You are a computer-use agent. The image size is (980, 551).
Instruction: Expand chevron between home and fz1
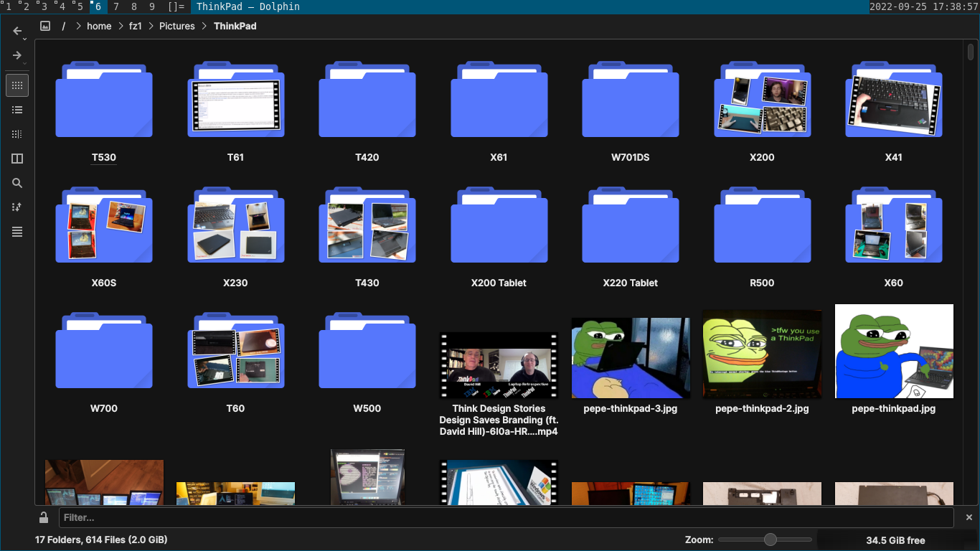120,26
